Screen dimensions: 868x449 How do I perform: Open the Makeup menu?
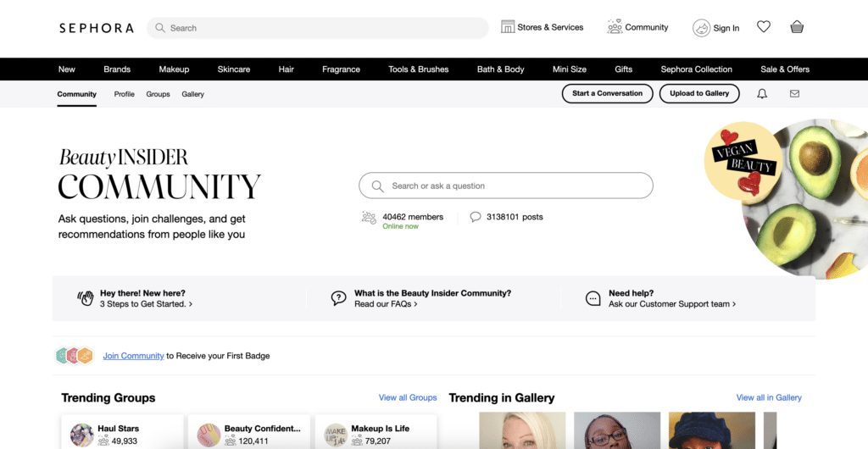(174, 69)
